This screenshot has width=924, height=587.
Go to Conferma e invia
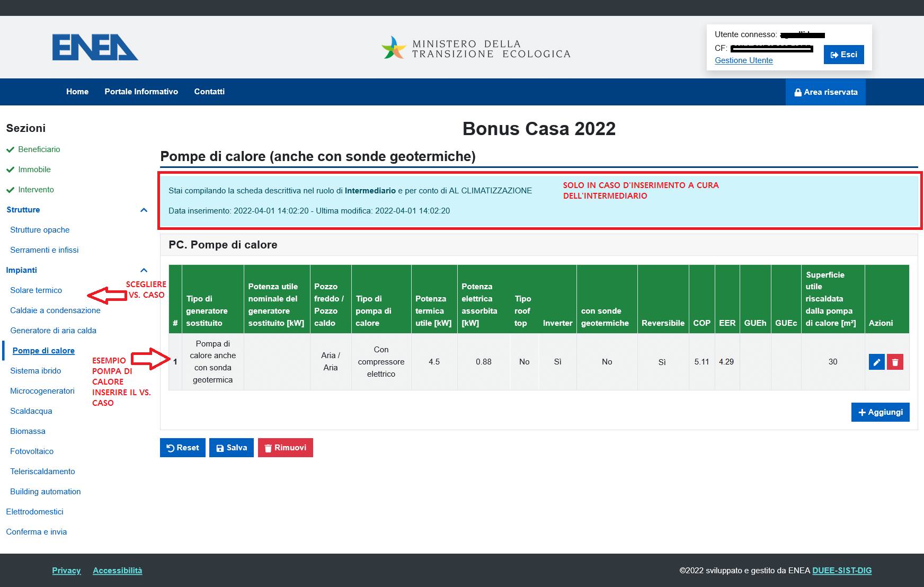(37, 532)
